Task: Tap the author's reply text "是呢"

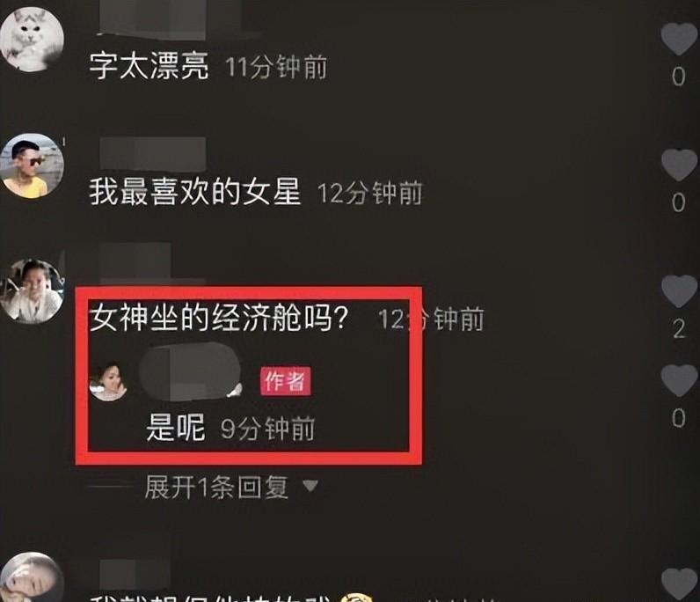Action: pyautogui.click(x=176, y=427)
